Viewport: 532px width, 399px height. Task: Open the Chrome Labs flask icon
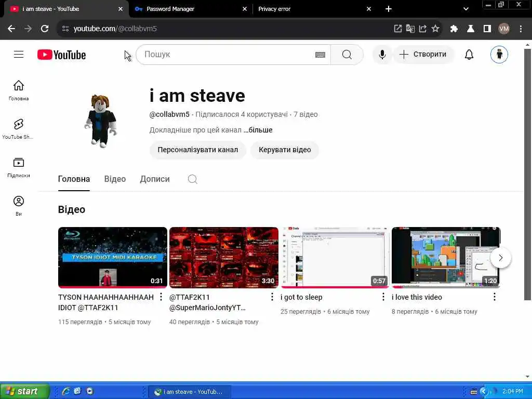click(471, 29)
